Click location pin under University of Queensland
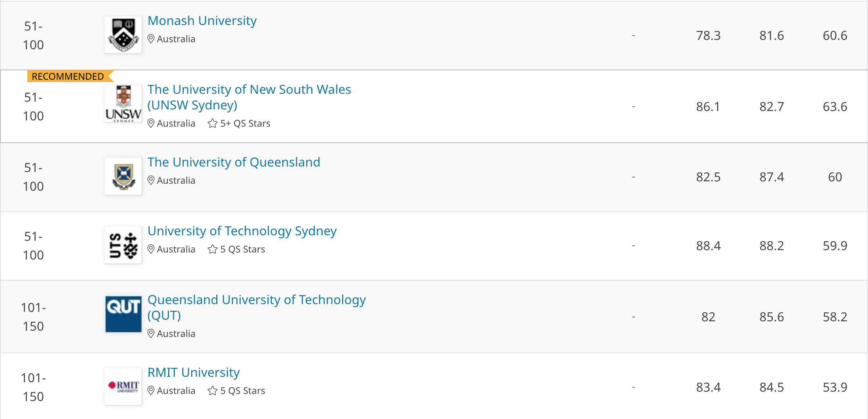This screenshot has width=868, height=419. pos(151,181)
